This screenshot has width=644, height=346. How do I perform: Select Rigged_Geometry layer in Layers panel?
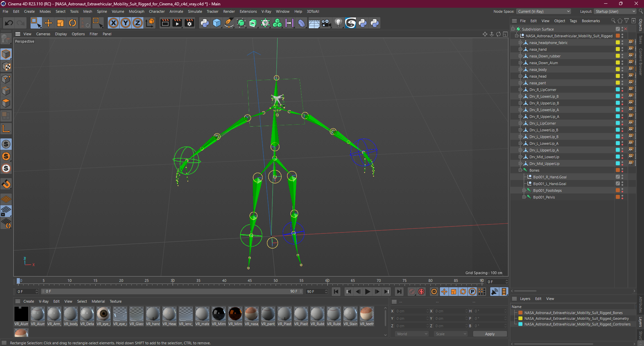577,318
